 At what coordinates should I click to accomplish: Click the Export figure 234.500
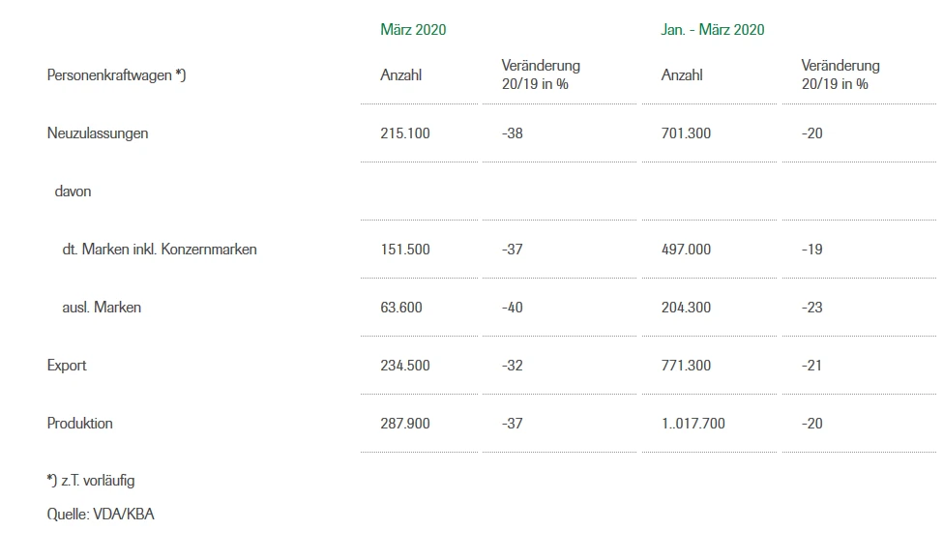point(405,366)
